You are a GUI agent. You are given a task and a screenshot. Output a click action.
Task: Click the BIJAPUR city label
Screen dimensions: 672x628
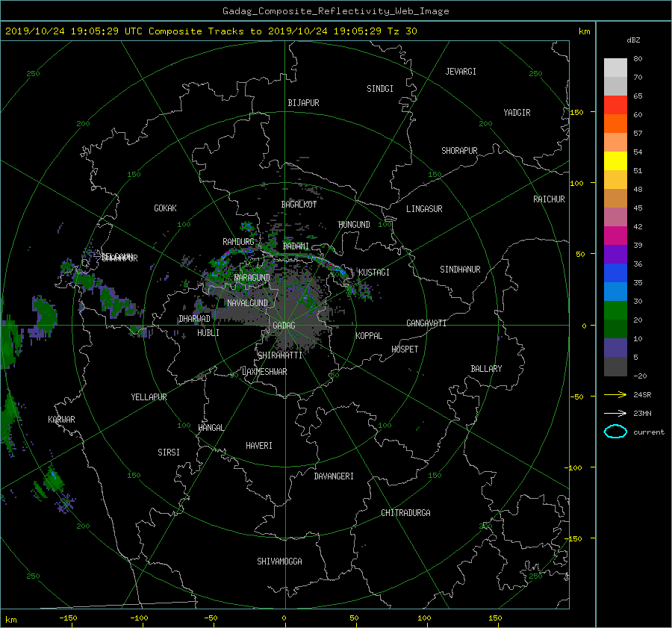303,103
